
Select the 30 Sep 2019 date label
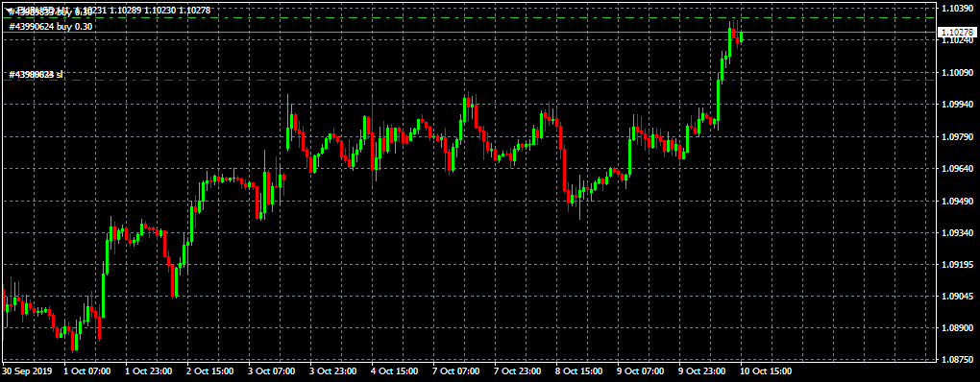[27, 371]
